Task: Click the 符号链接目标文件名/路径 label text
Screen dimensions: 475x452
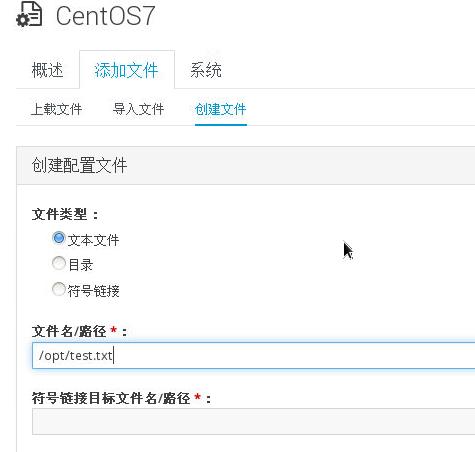Action: [121, 398]
